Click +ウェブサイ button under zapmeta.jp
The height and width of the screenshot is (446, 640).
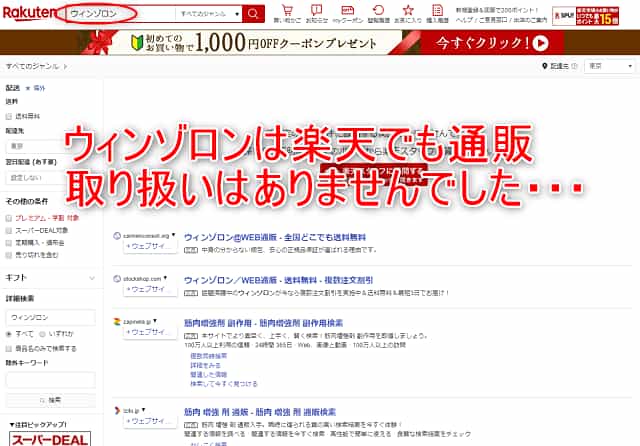(x=150, y=332)
